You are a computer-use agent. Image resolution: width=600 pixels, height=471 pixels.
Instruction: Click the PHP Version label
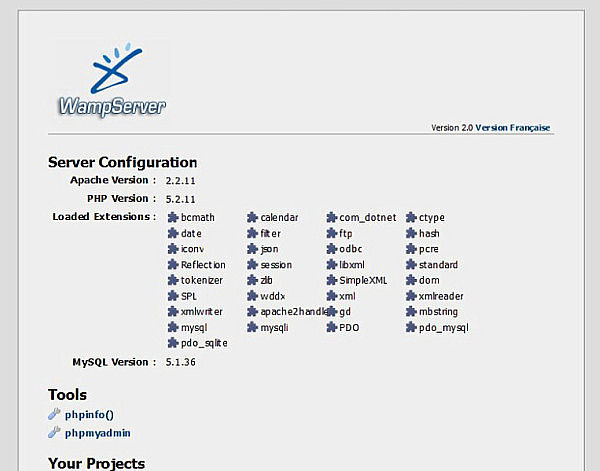[122, 199]
